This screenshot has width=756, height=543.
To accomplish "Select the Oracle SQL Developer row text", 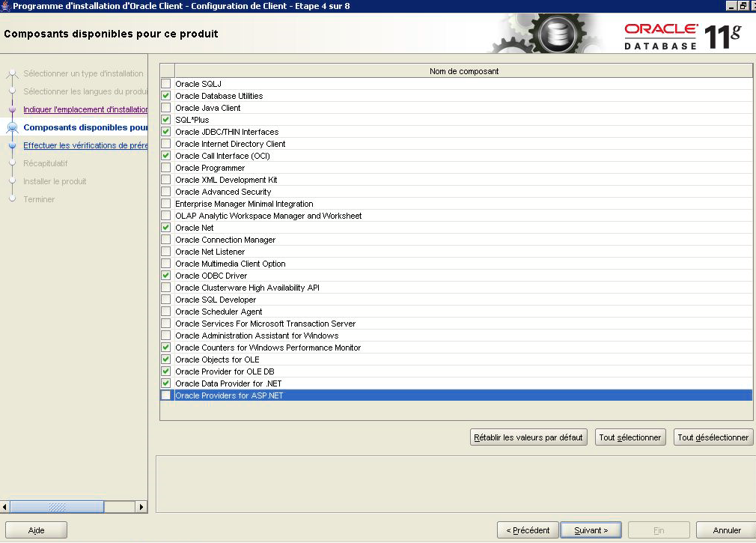I will 216,300.
